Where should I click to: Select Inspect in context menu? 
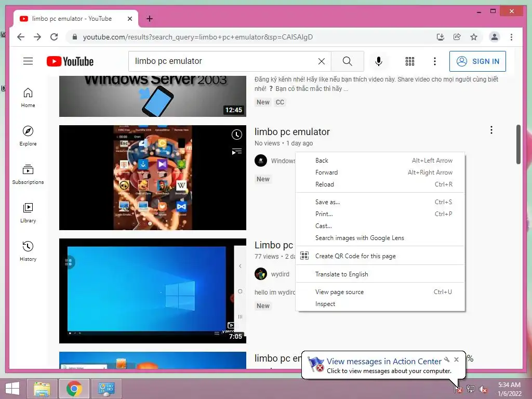coord(380,304)
